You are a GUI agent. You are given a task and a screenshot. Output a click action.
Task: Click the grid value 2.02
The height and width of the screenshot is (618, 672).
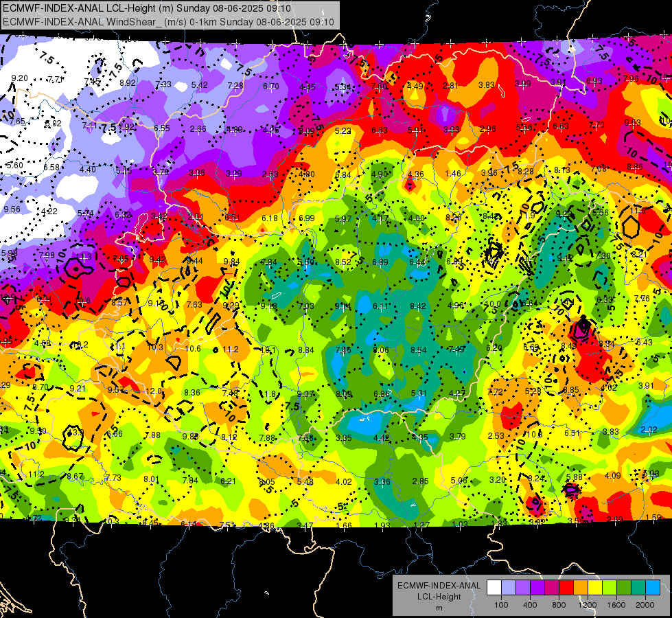click(649, 429)
